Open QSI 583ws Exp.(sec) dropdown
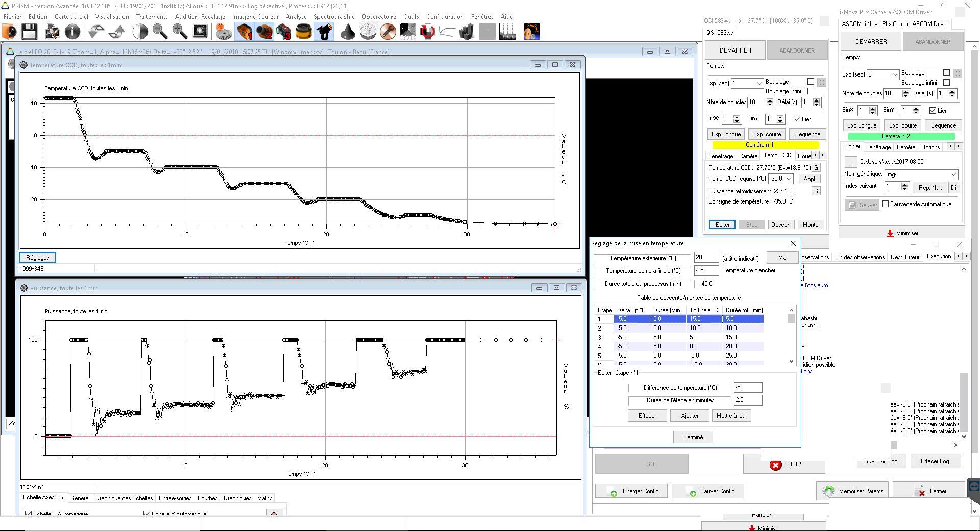Screen dimensions: 980x531 coord(759,83)
